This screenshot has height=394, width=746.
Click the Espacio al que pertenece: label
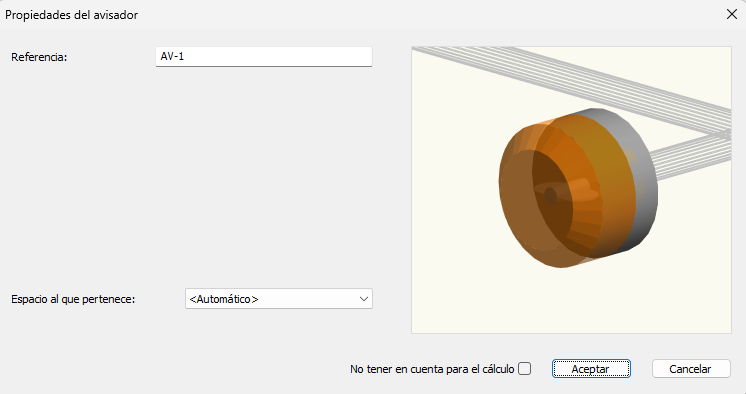(x=73, y=299)
